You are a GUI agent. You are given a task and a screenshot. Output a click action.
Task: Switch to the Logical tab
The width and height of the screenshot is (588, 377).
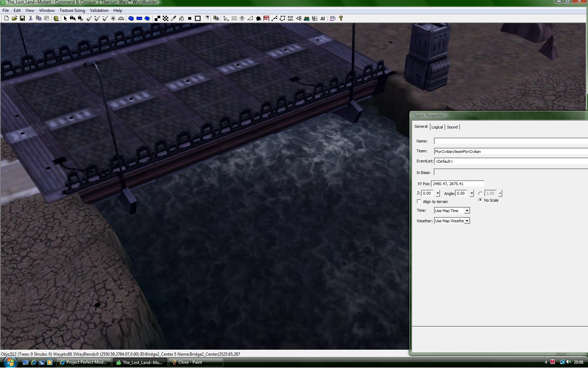(437, 127)
